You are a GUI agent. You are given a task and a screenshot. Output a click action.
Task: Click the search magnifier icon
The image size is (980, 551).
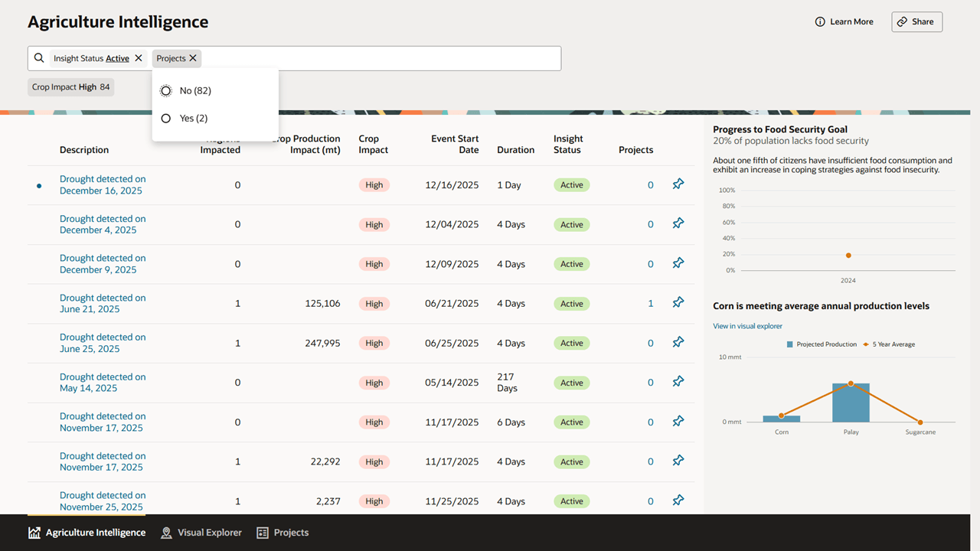click(38, 58)
